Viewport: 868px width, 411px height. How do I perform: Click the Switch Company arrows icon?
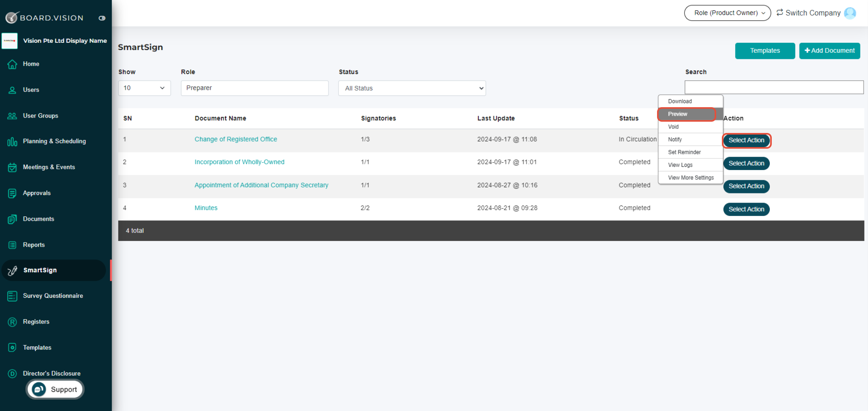780,12
